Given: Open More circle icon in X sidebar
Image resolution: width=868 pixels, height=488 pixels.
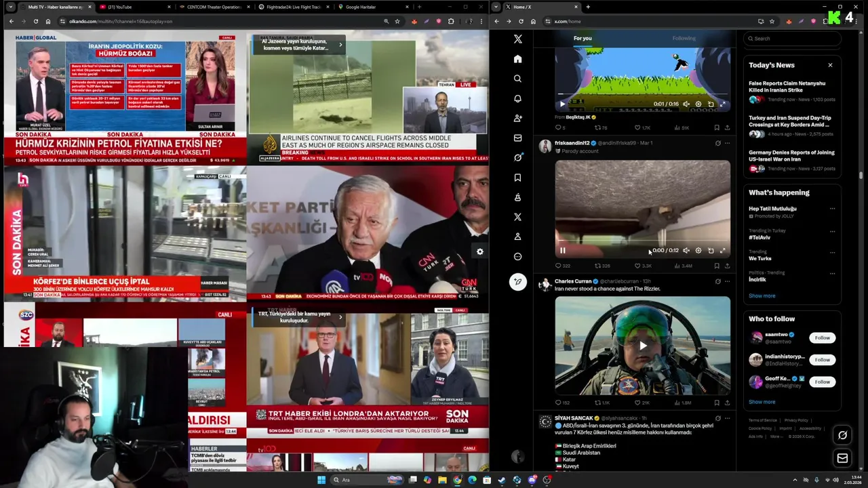Looking at the screenshot, I should pyautogui.click(x=517, y=256).
